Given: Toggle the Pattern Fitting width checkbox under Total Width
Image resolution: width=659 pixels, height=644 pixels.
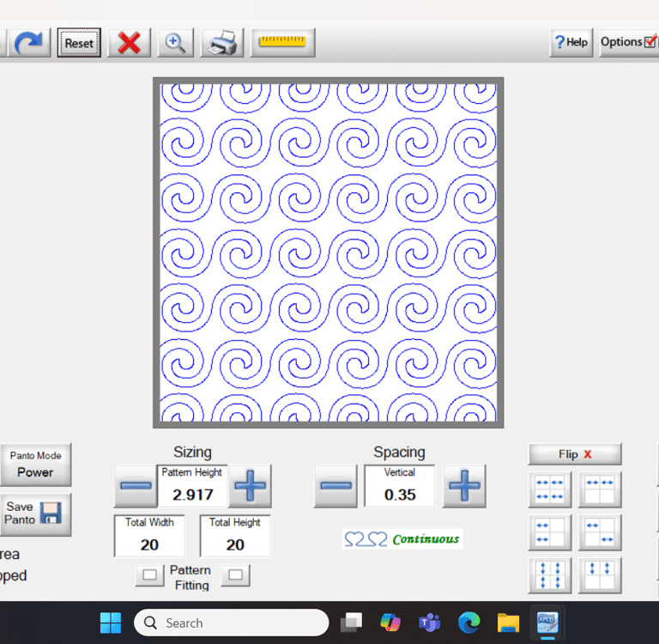Looking at the screenshot, I should [x=149, y=575].
